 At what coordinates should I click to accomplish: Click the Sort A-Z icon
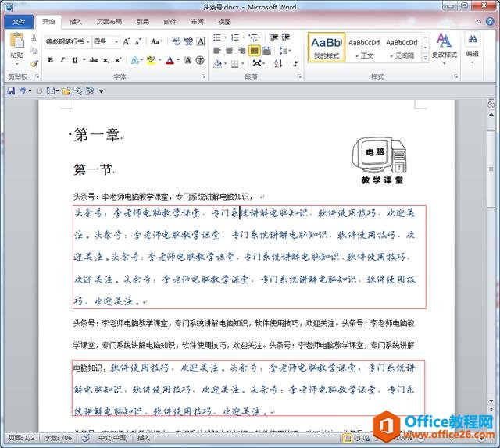[x=278, y=63]
